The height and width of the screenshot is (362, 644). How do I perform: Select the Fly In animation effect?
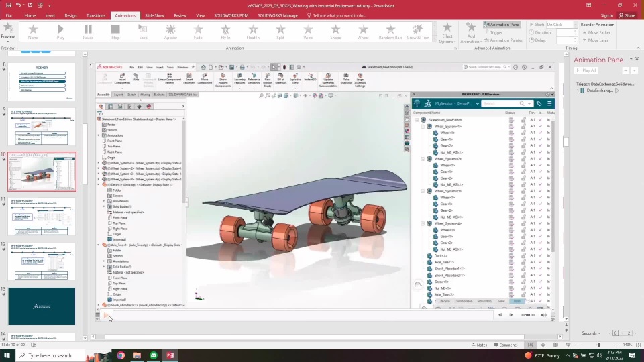pos(225,32)
